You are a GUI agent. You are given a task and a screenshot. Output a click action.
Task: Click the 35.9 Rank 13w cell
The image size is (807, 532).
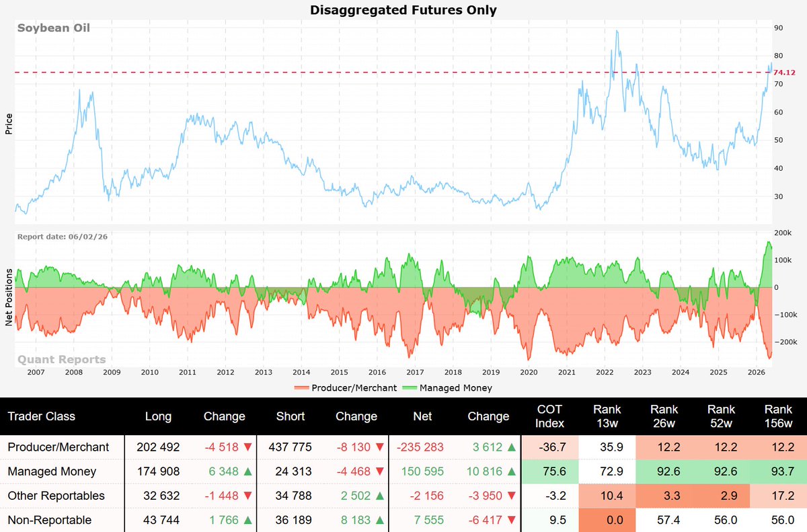tap(607, 447)
